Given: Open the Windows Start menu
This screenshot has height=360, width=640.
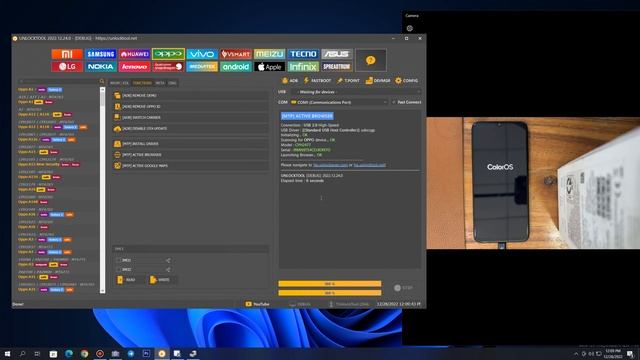Looking at the screenshot, I should pos(7,353).
